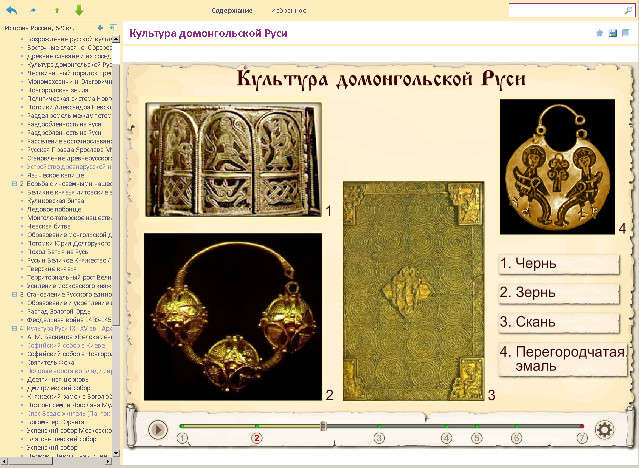Image resolution: width=639 pixels, height=468 pixels.
Task: Open tree item Русская Правда Ярослава
Action: (69, 150)
